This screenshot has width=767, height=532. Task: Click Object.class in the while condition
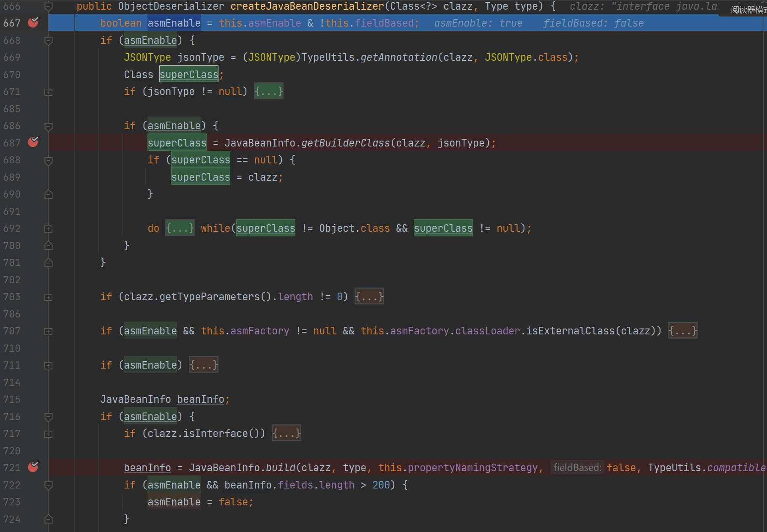click(x=355, y=228)
